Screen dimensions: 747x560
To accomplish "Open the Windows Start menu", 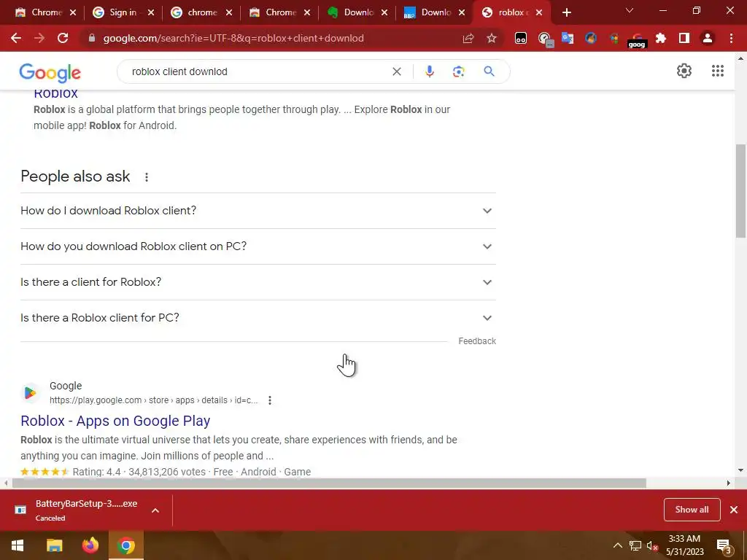I will 18,545.
